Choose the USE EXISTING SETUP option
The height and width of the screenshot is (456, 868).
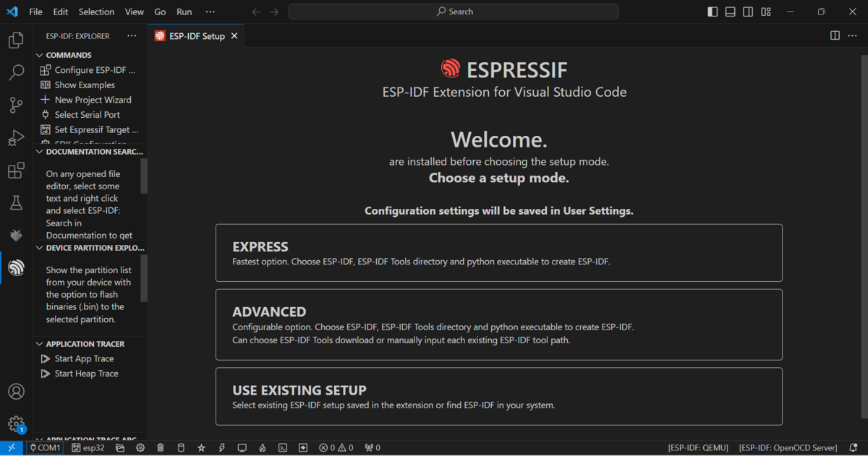pos(498,396)
